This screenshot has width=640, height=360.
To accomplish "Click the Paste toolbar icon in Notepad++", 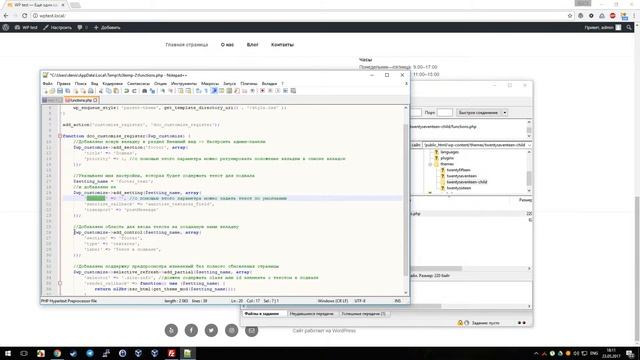I will click(116, 91).
